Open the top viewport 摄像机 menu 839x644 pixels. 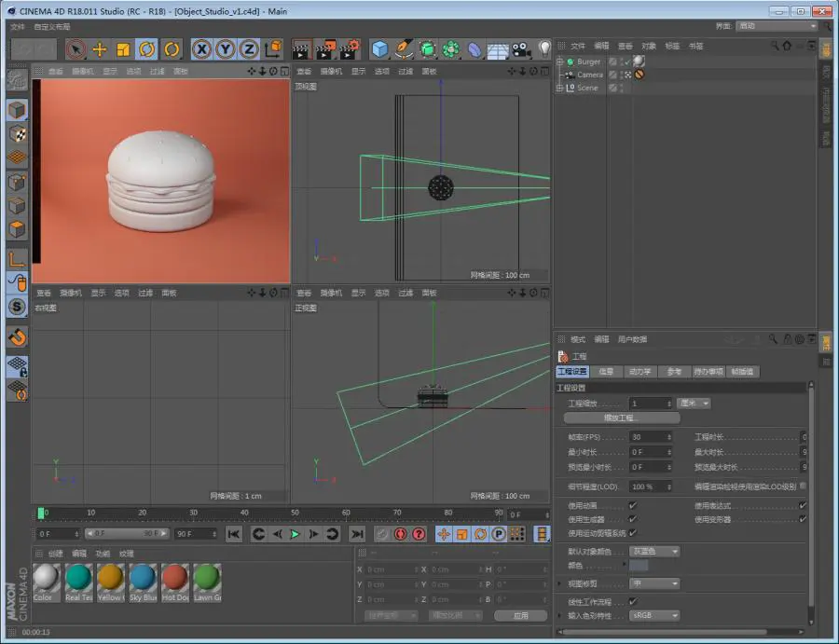point(331,71)
